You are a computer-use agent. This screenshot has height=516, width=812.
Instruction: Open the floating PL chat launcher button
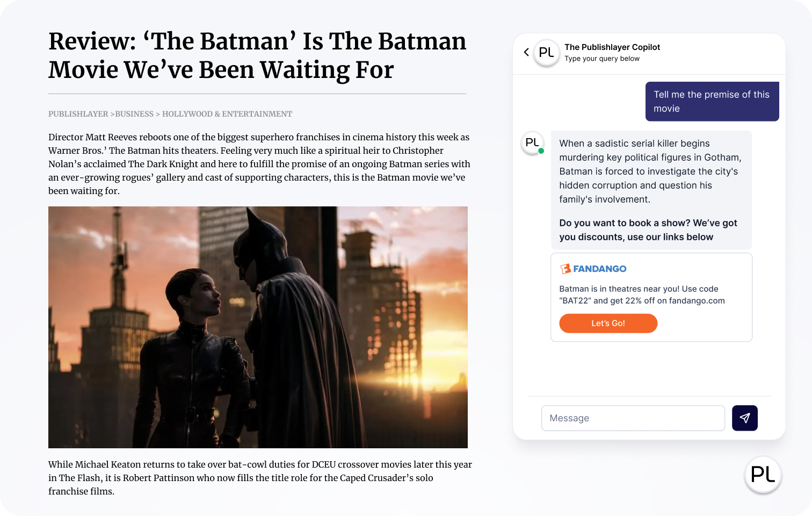(x=763, y=475)
